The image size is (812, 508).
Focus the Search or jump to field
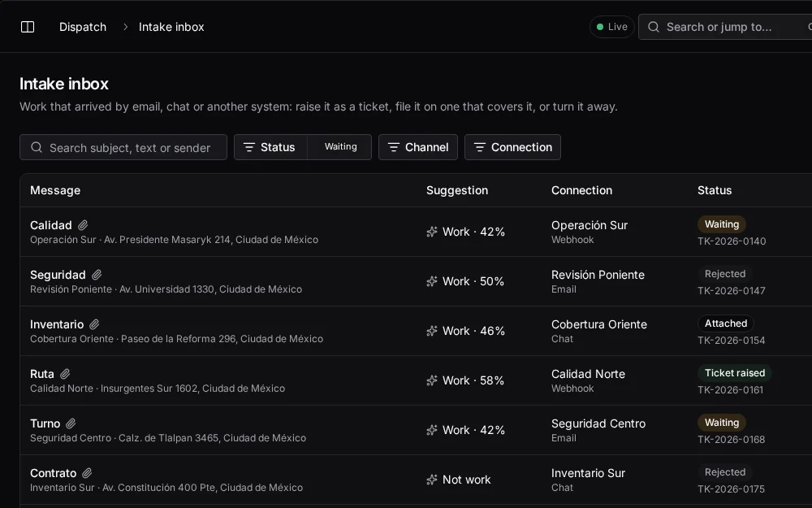725,27
